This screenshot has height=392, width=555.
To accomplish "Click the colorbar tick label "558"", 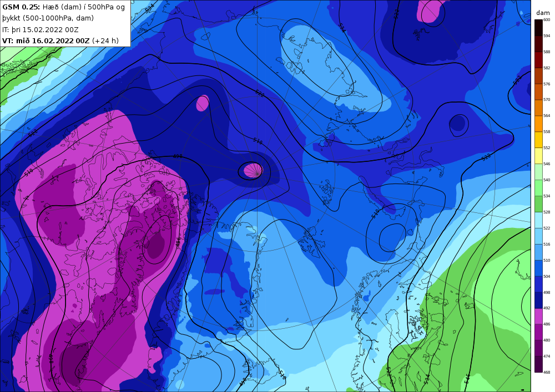I will [547, 132].
